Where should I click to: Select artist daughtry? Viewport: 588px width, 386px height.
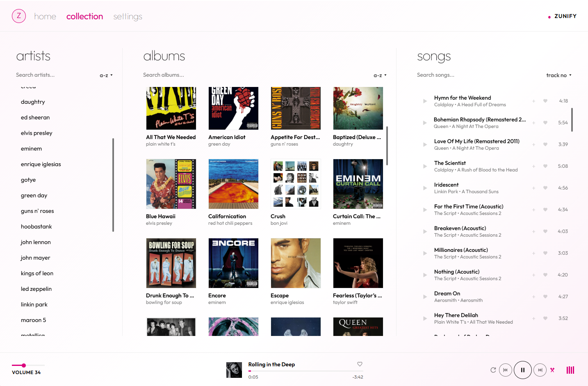[x=33, y=102]
